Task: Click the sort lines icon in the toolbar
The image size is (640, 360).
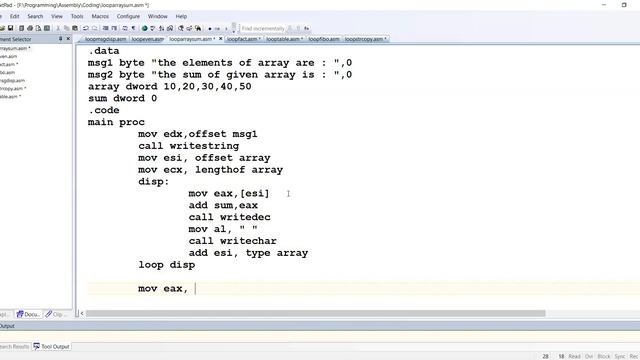Action: pos(161,28)
